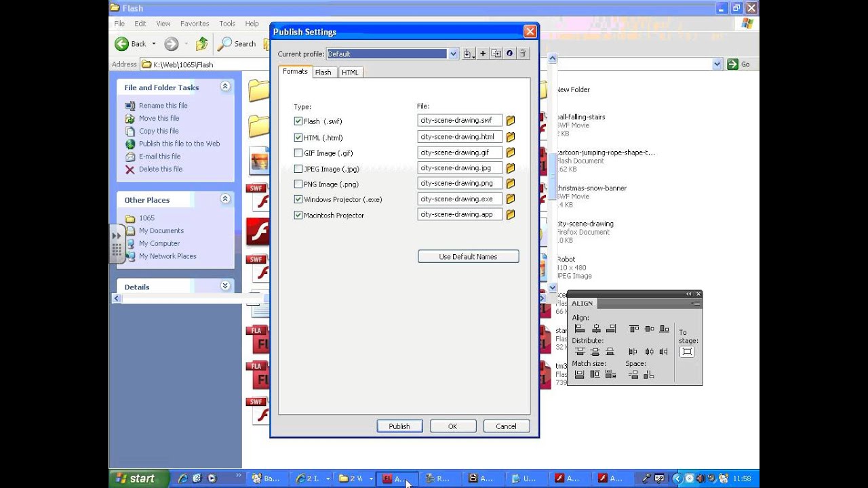Click the Search button in Explorer toolbar
This screenshot has height=488, width=868.
[237, 44]
